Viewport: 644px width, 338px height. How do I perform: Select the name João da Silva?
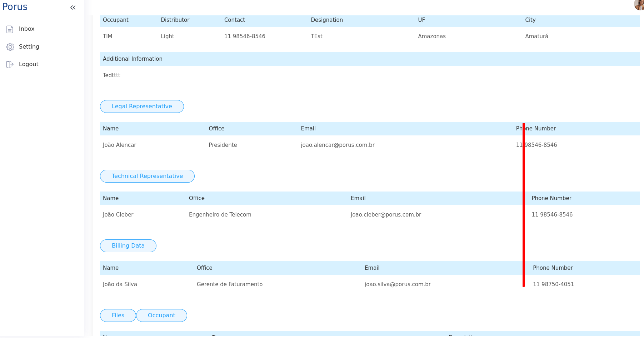[120, 284]
